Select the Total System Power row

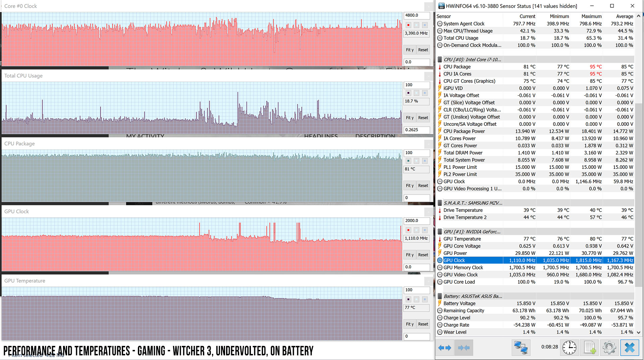pos(535,160)
